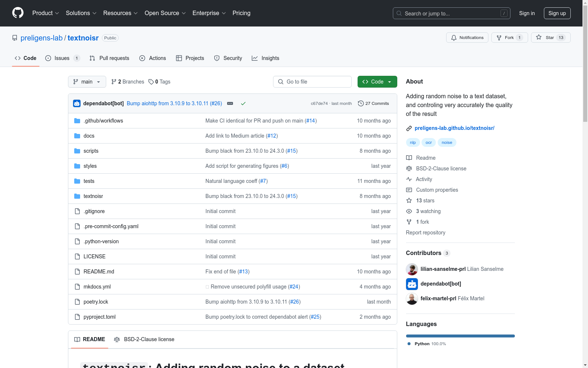Open the GitHub logo home page
Viewport: 588px width, 368px height.
pyautogui.click(x=18, y=13)
